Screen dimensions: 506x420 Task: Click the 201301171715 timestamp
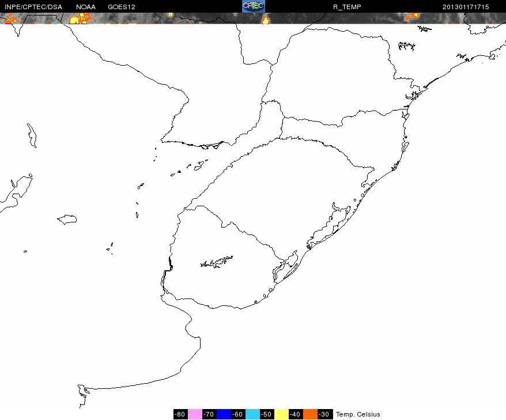click(466, 7)
